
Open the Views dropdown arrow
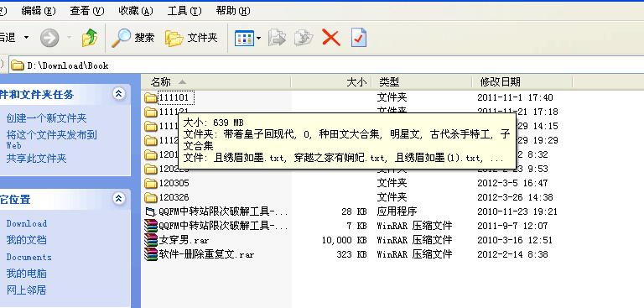(x=259, y=39)
